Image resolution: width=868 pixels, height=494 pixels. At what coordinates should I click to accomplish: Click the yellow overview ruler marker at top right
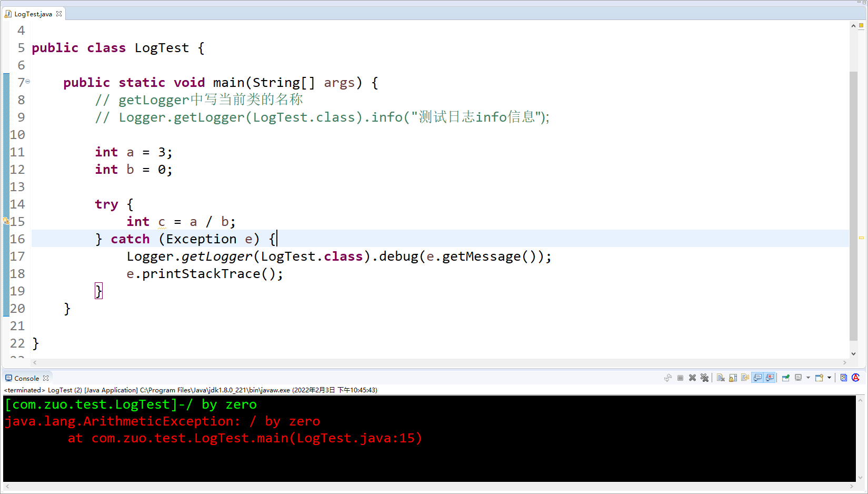(862, 25)
